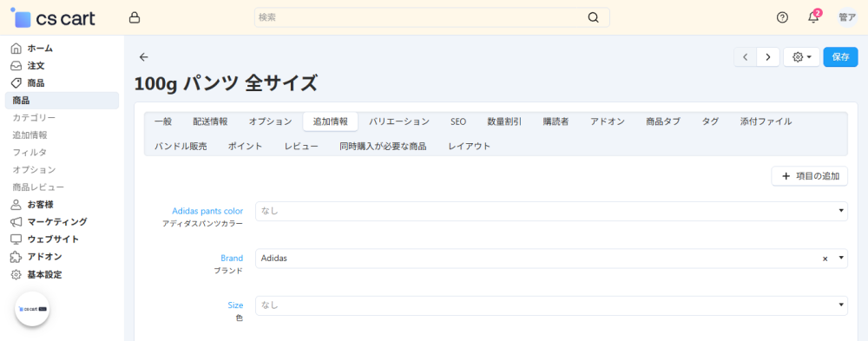
Task: Open notifications bell icon
Action: 813,17
